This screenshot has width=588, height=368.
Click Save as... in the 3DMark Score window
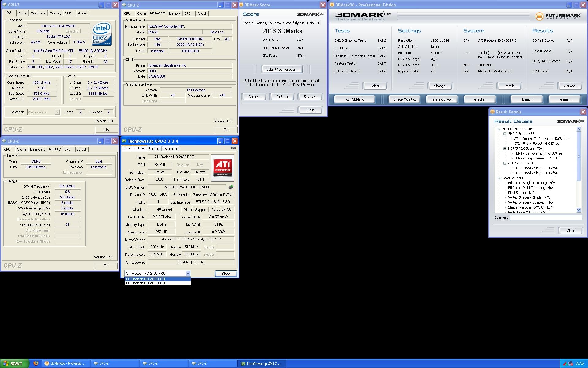pos(311,97)
